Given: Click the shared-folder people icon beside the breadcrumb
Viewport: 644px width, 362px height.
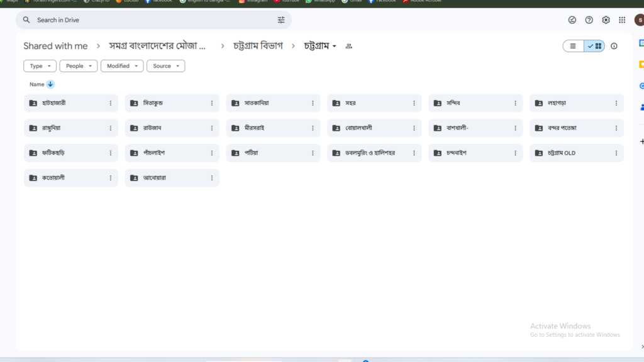Looking at the screenshot, I should coord(349,46).
